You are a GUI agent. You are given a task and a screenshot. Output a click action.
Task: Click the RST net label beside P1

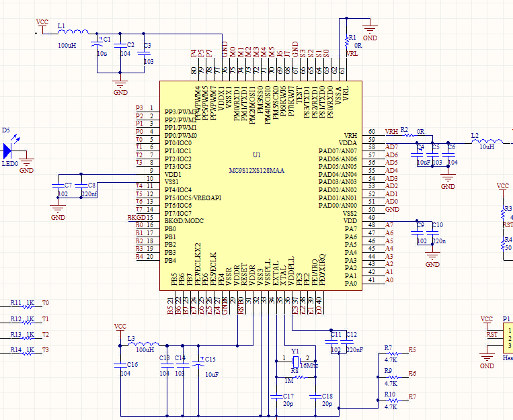click(492, 335)
